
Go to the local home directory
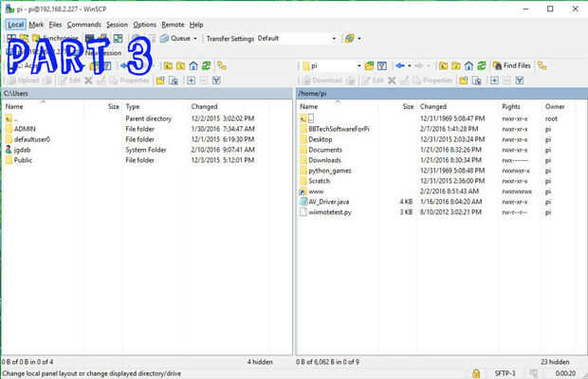click(x=193, y=66)
